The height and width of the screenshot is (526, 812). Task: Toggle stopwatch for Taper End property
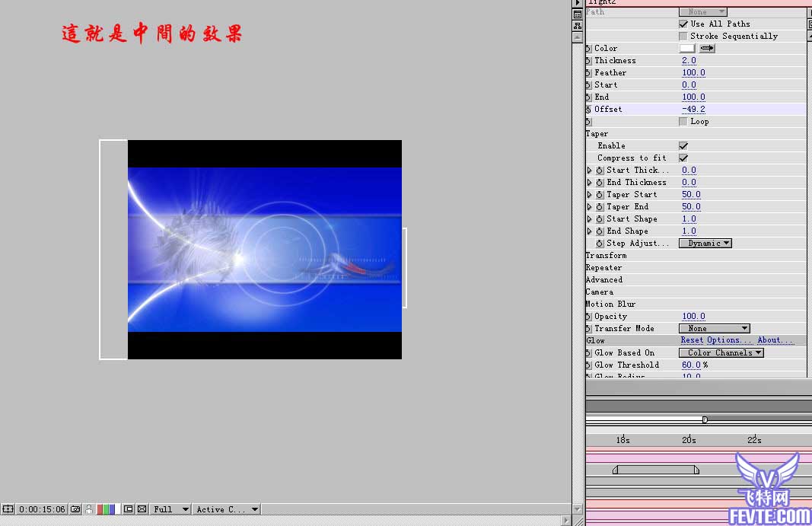(599, 207)
